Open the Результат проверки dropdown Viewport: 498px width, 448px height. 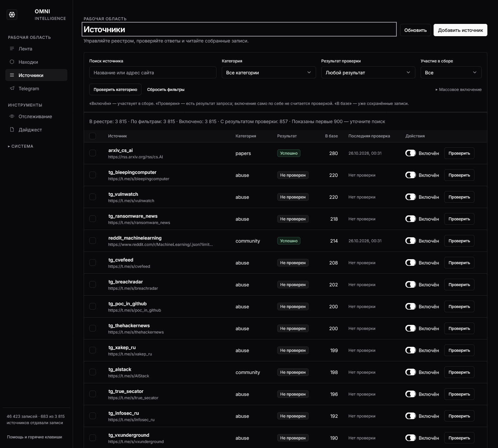click(368, 73)
